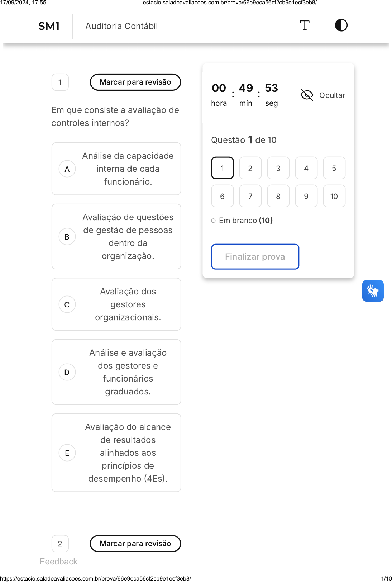The width and height of the screenshot is (392, 582).
Task: Mark question 2 for review
Action: [x=135, y=544]
